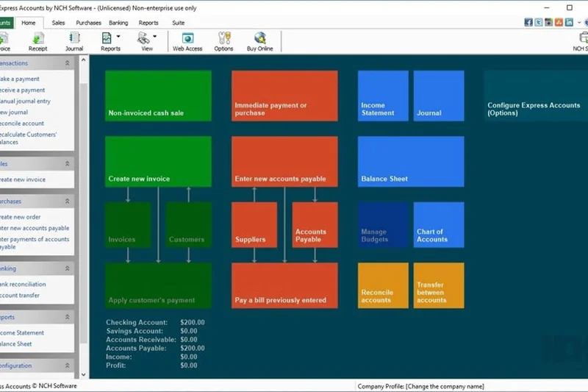Click the Non-invoiced cash sale tile

coord(158,96)
